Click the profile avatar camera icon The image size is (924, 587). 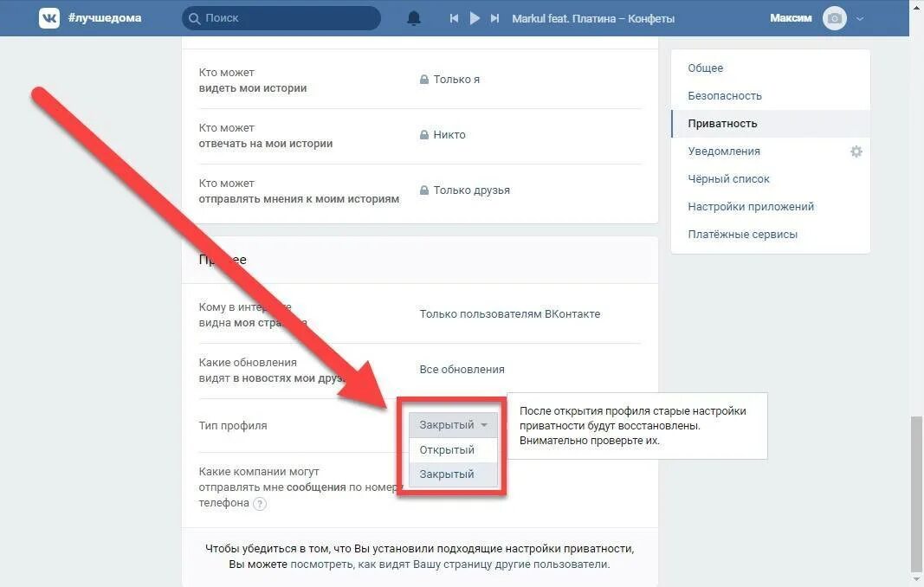pos(835,18)
